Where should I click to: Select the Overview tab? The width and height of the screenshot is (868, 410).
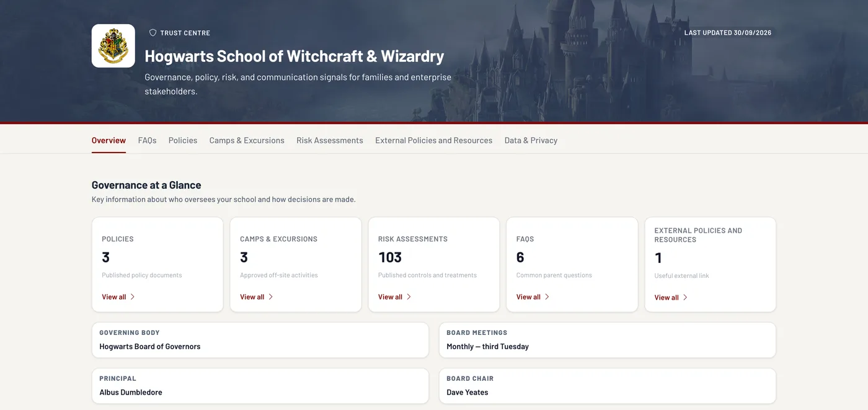(108, 141)
